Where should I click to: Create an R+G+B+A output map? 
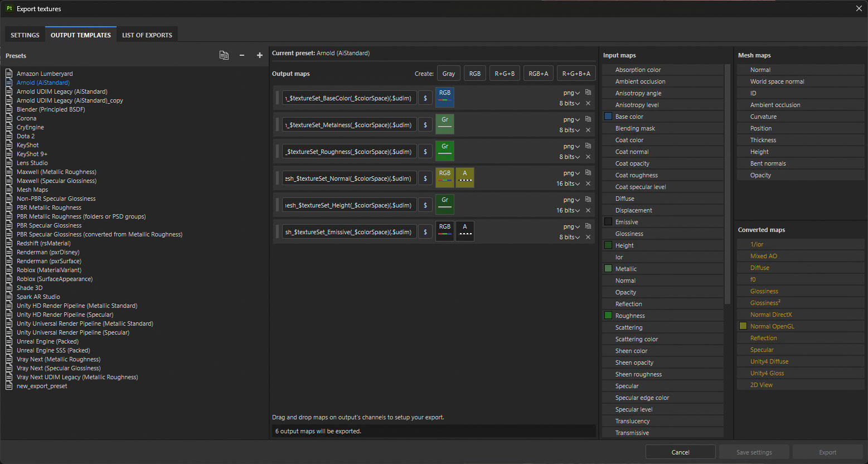(576, 73)
